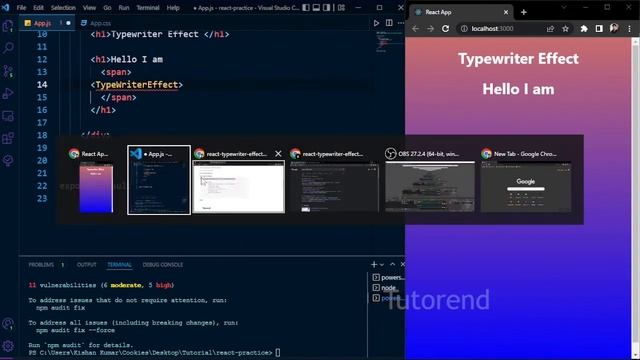The width and height of the screenshot is (640, 360).
Task: Select the React App browser tab
Action: tap(460, 12)
